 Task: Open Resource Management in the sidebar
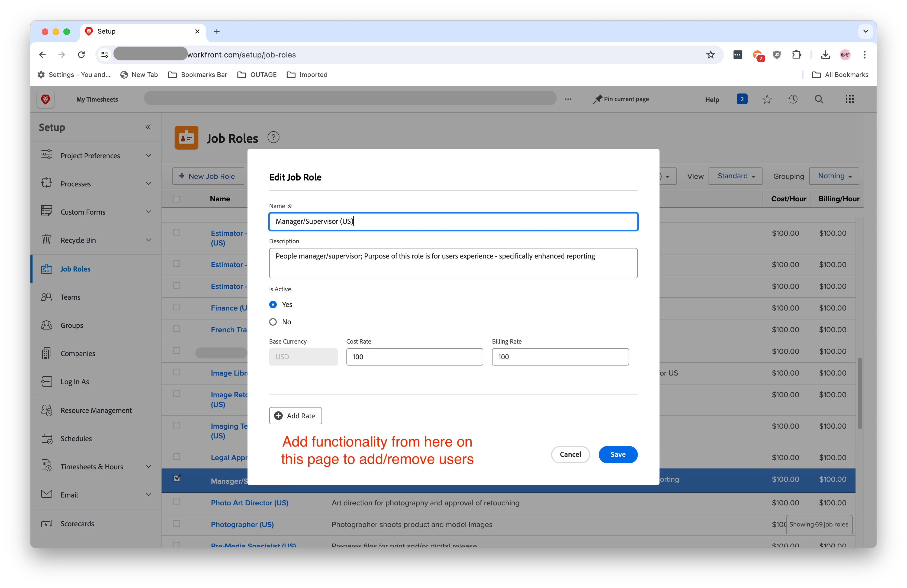point(96,410)
